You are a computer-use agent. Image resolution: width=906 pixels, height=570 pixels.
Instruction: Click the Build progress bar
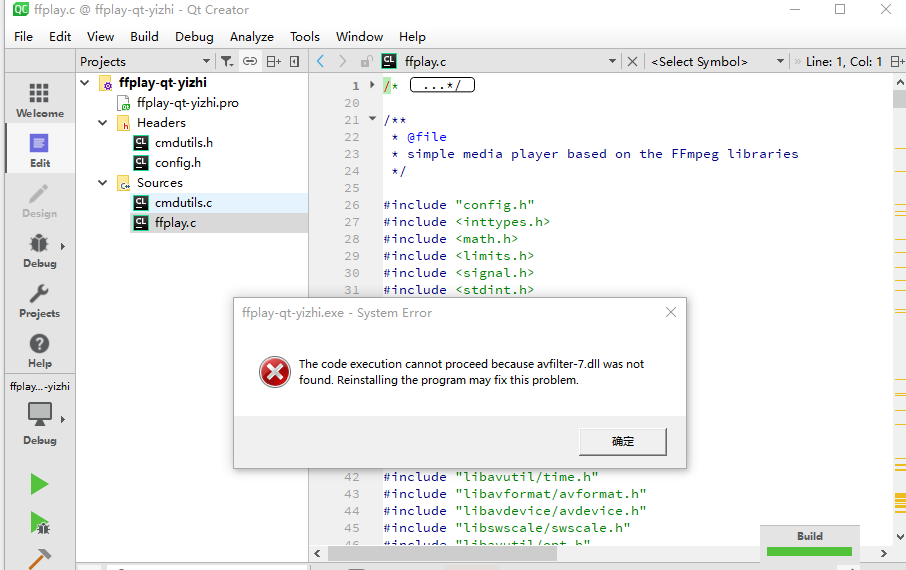pyautogui.click(x=809, y=552)
